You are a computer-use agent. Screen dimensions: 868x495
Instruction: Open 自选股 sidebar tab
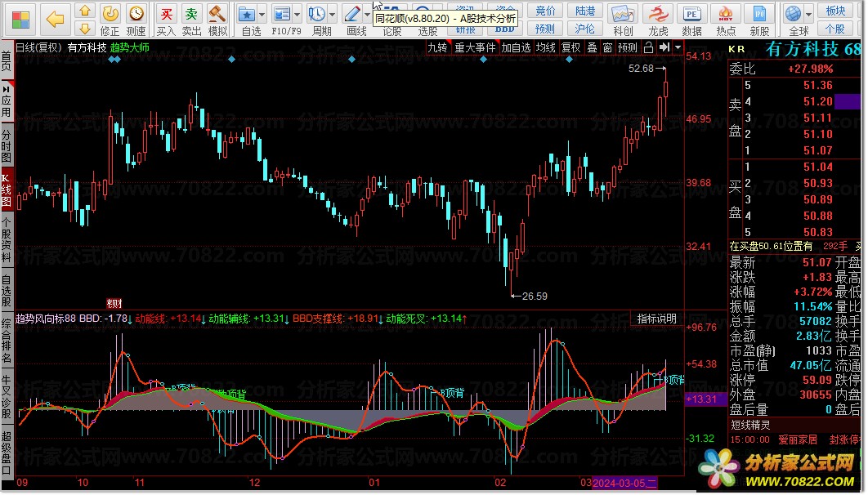click(7, 290)
